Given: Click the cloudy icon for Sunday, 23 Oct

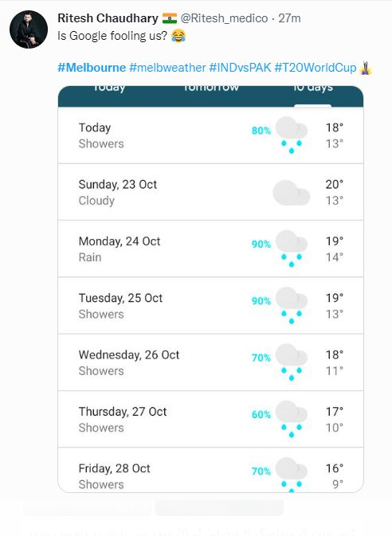Looking at the screenshot, I should click(292, 193).
